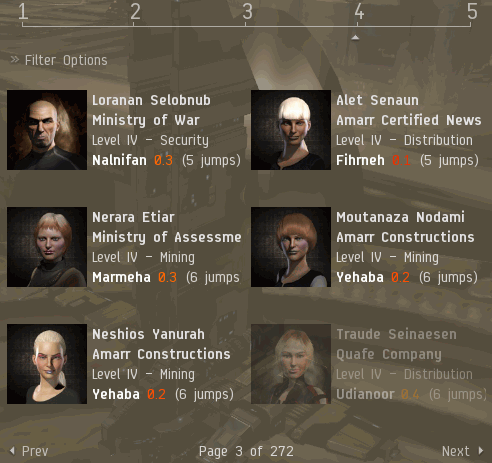Go back with the Prev button
Image resolution: width=492 pixels, height=463 pixels.
(x=35, y=451)
